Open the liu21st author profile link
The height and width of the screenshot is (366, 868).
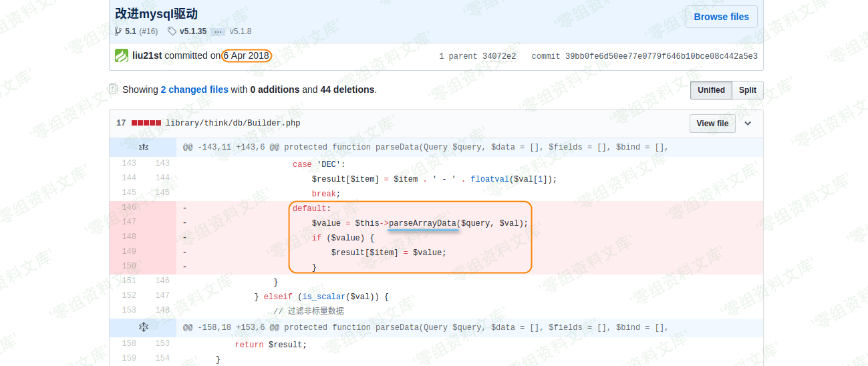coord(147,56)
